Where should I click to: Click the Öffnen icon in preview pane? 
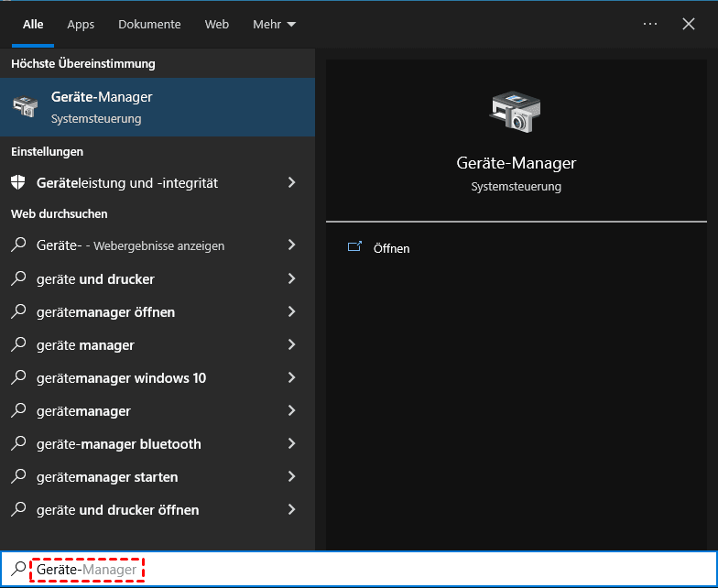point(354,247)
